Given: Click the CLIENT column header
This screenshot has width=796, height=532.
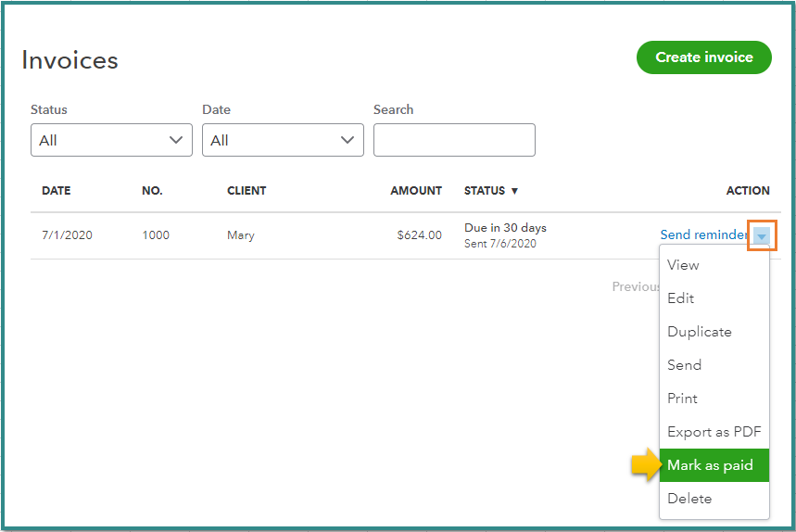Looking at the screenshot, I should (x=246, y=191).
